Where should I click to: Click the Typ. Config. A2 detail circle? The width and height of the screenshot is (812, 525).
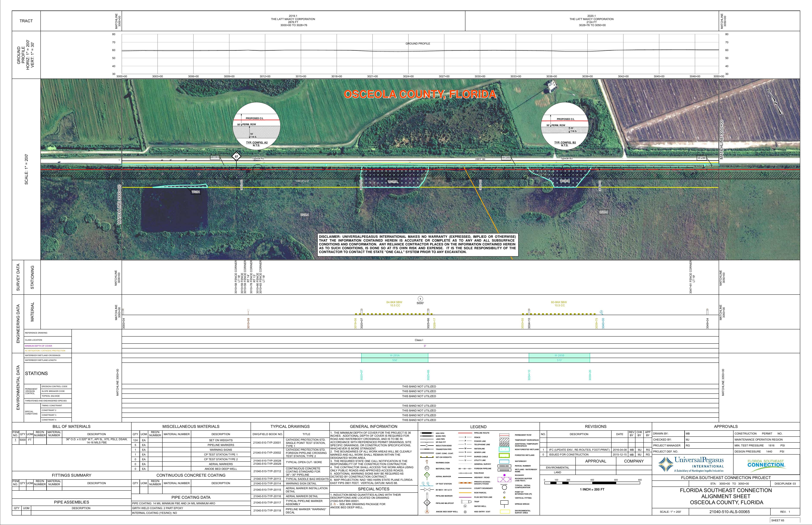pos(256,125)
